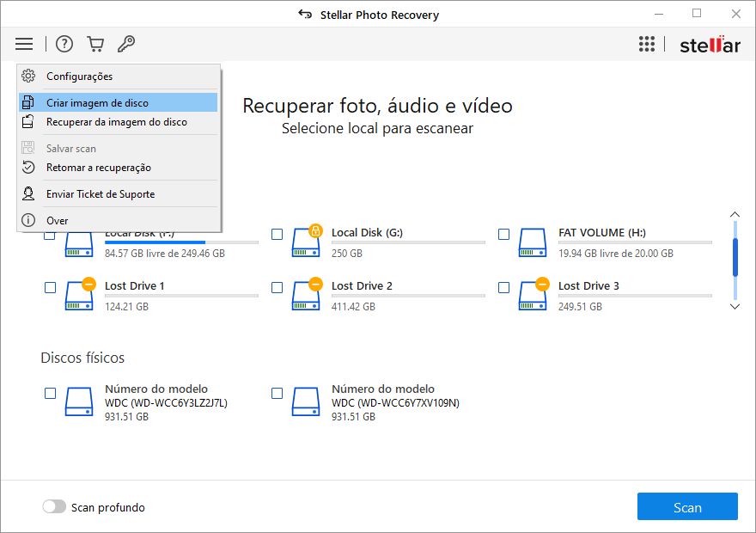Click the 124.21 GB size text
This screenshot has width=756, height=533.
[126, 306]
